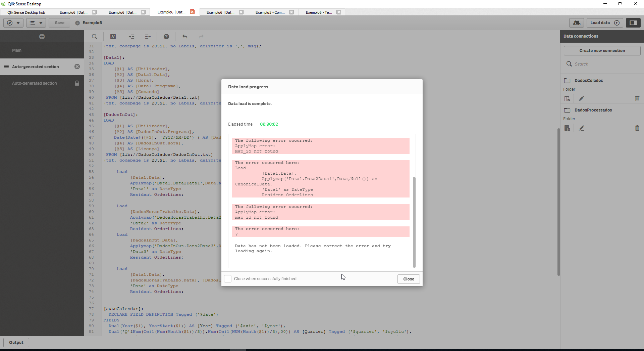Edit the DadosProcessados connection with the pencil icon
Image resolution: width=644 pixels, height=351 pixels.
pyautogui.click(x=582, y=128)
